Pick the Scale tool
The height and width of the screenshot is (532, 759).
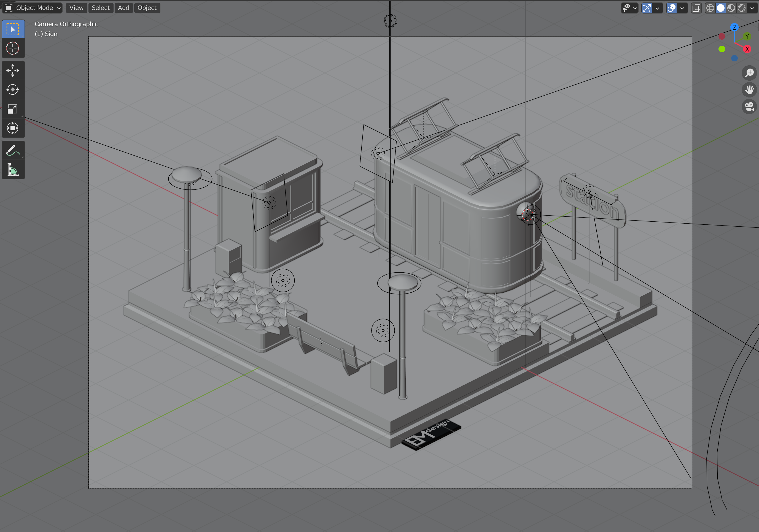click(13, 109)
